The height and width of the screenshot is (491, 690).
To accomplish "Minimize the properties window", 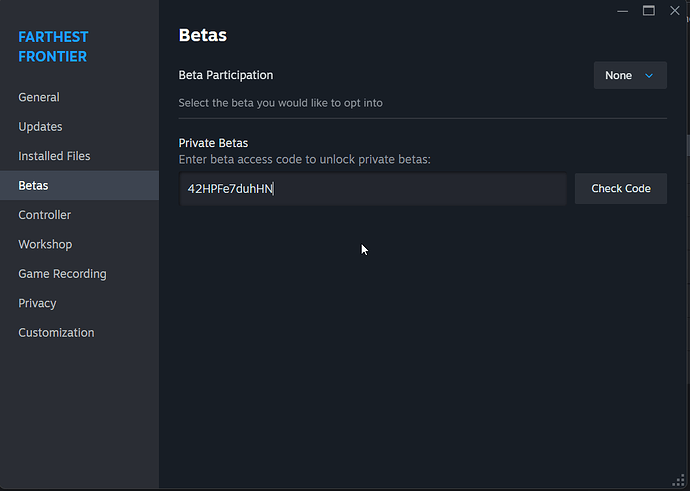I will (624, 10).
